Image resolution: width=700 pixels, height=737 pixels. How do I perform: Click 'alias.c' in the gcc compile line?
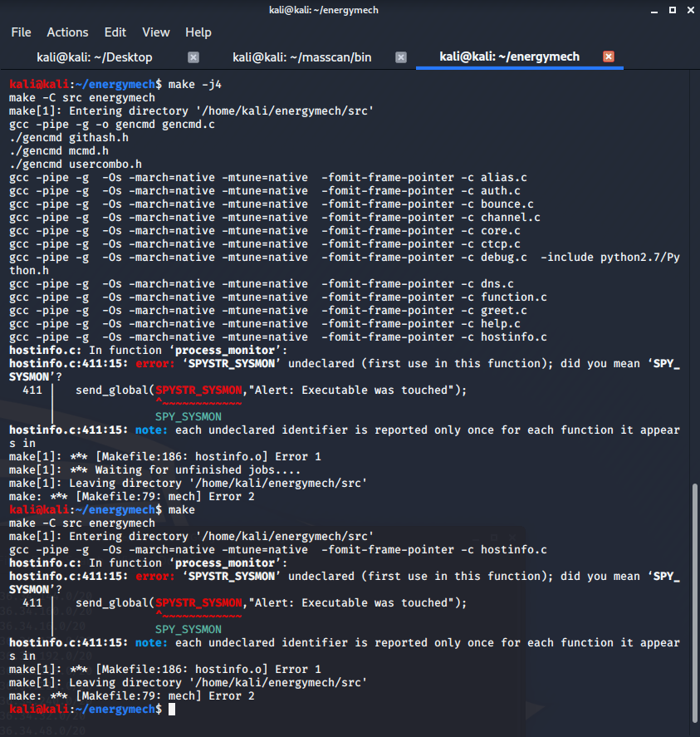point(504,178)
